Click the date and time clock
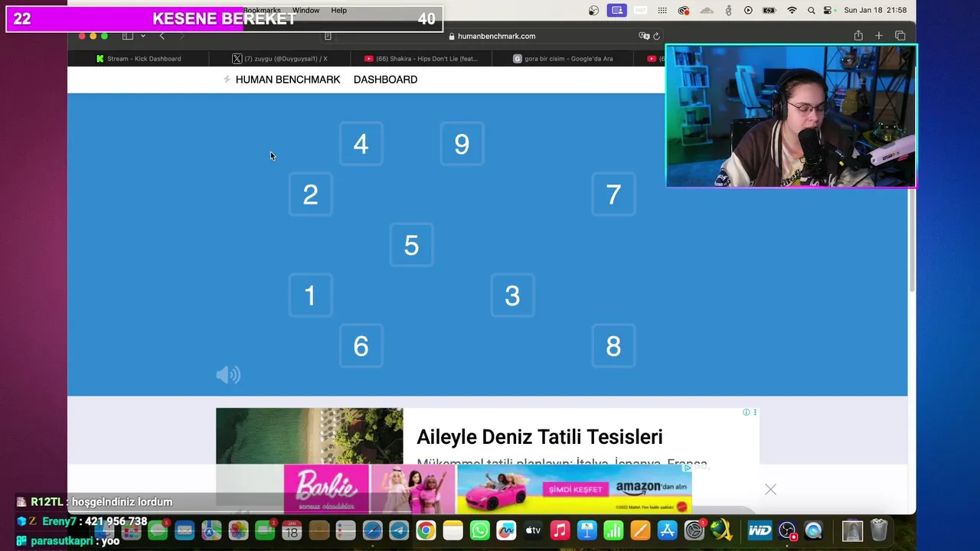Viewport: 980px width, 551px height. click(x=875, y=10)
